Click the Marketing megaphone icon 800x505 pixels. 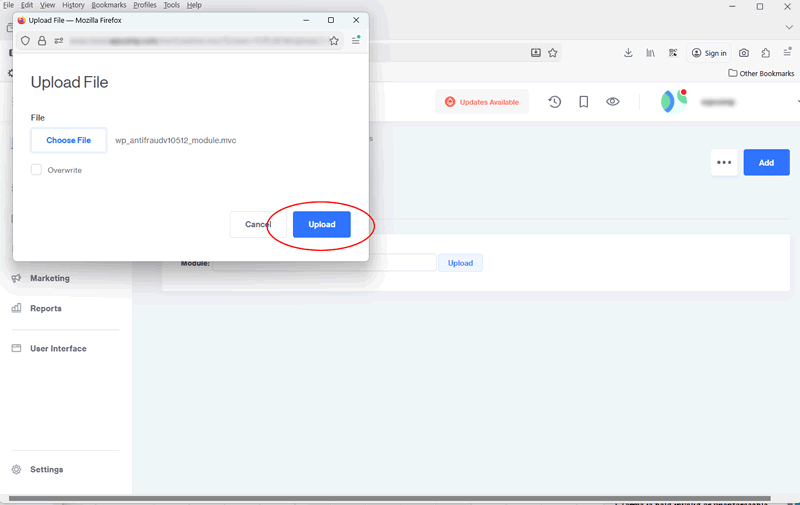(16, 278)
